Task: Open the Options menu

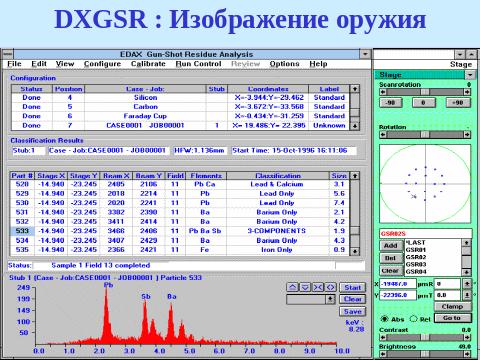Action: (284, 64)
